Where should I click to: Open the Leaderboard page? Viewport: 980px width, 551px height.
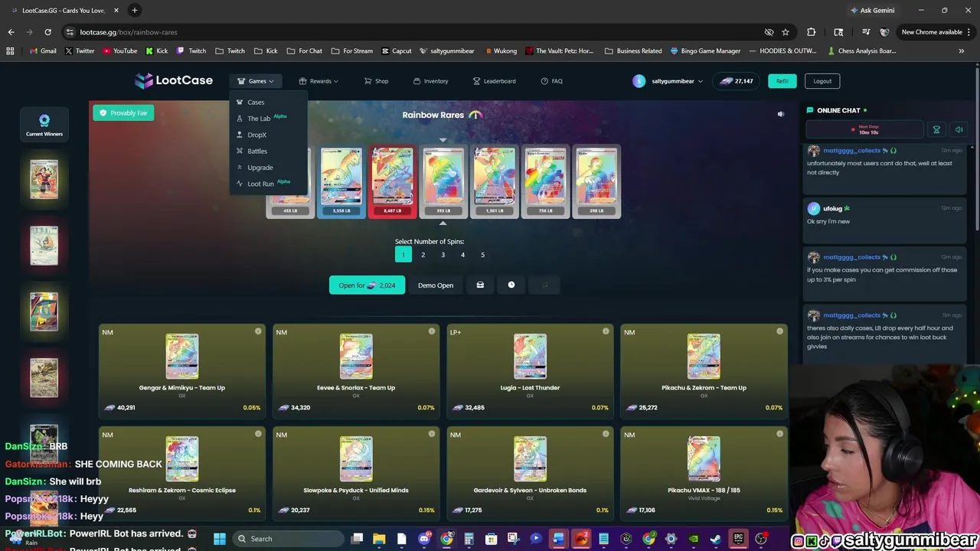point(494,81)
